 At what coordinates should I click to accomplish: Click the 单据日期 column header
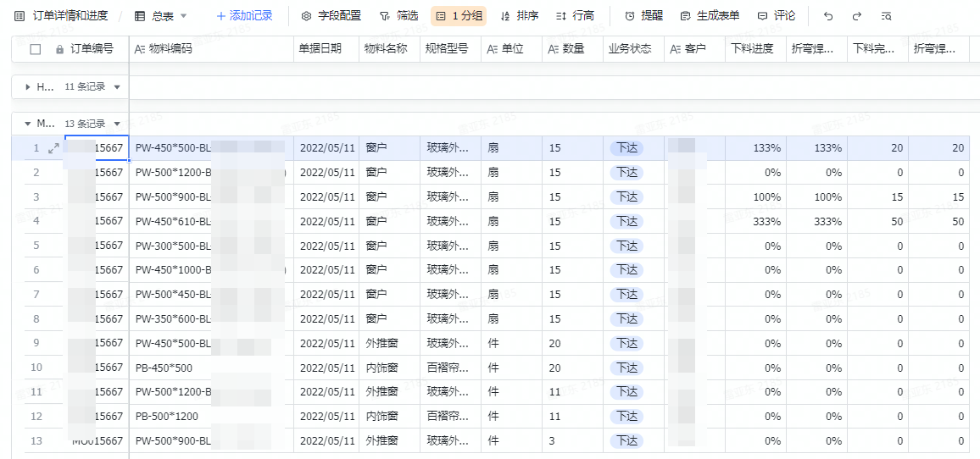coord(326,49)
